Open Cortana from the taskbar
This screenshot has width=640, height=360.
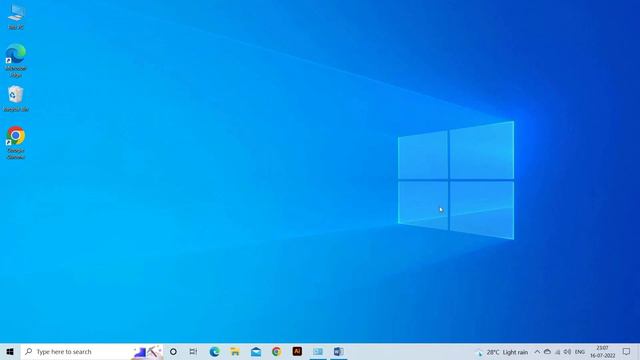[173, 351]
